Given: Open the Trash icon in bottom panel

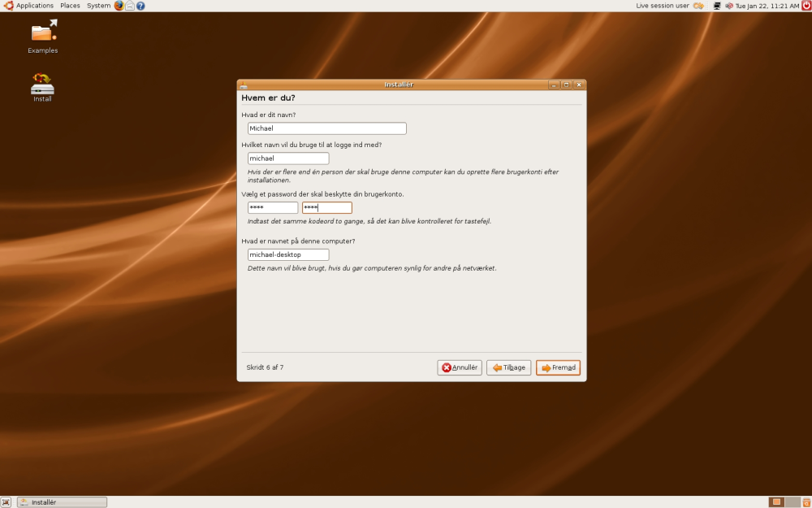Looking at the screenshot, I should [806, 502].
